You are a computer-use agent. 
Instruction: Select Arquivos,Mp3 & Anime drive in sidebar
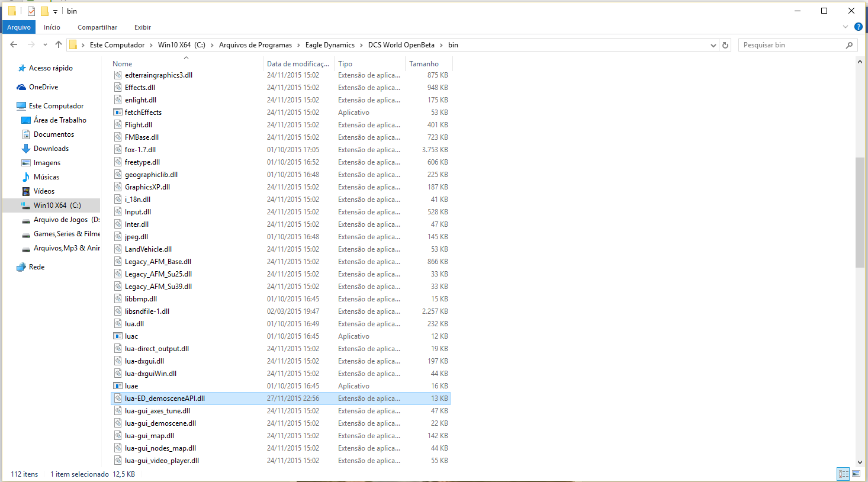66,248
